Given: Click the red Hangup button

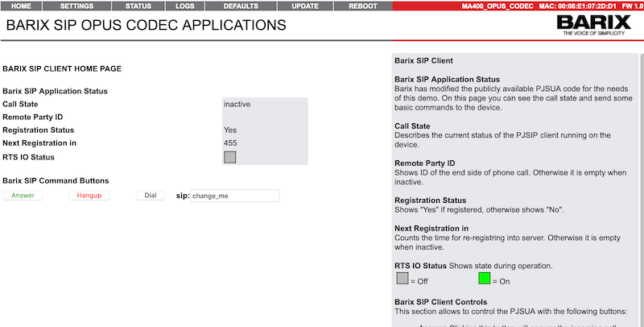Looking at the screenshot, I should point(89,196).
